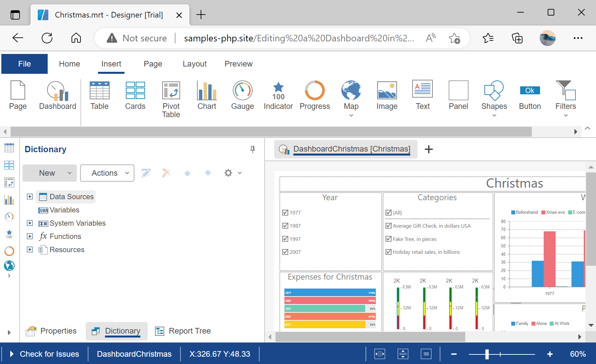Uncheck the (All) categories checkbox

pos(388,212)
